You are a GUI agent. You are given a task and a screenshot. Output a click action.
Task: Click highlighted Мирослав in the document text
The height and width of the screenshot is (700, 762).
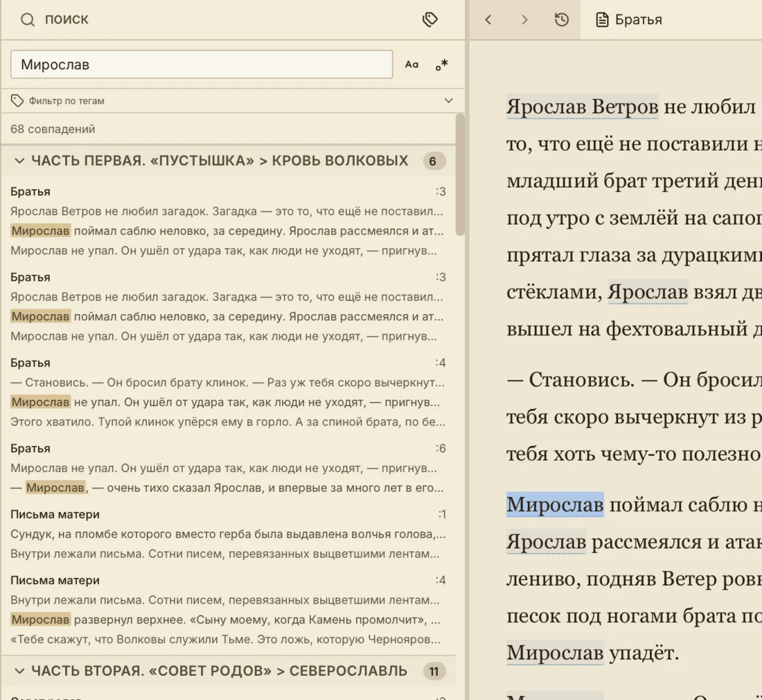[x=555, y=505]
